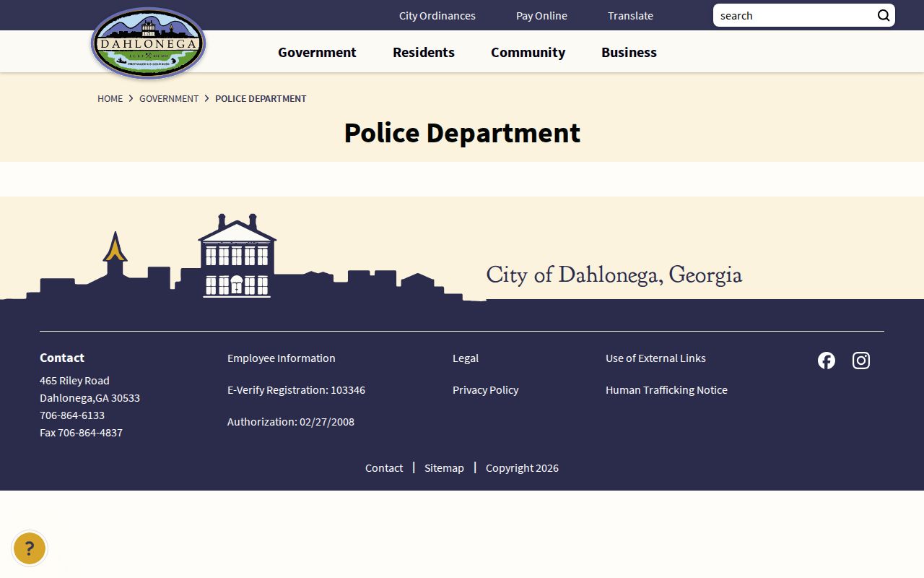
Task: Open Human Trafficking Notice link
Action: pos(666,389)
